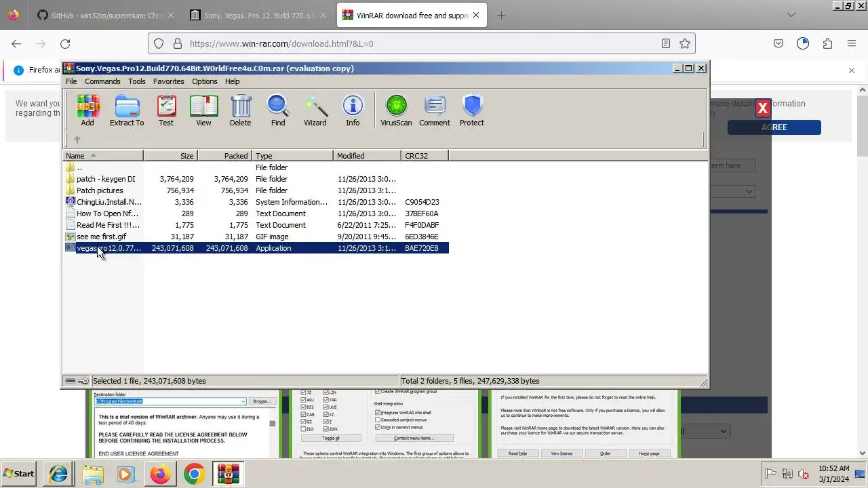Click the AGREE button on the webpage

tap(774, 127)
